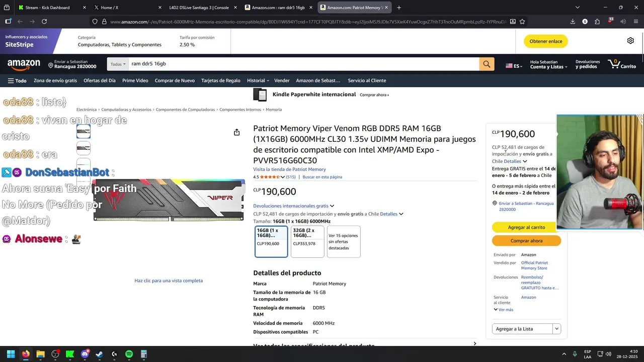Viewport: 644px width, 362px height.
Task: Open Spotify from the taskbar
Action: (129, 354)
